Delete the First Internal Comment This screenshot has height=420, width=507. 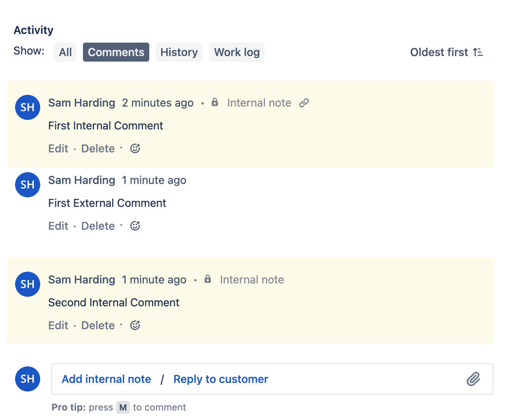click(x=98, y=148)
